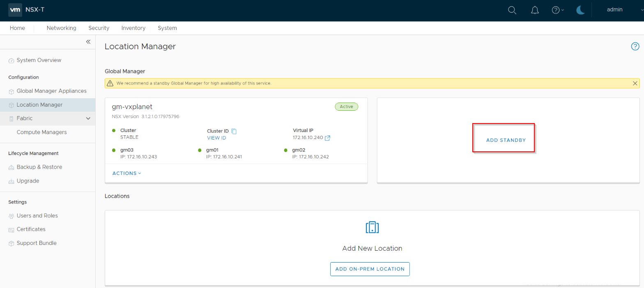Click ADD ON-PREM LOCATION button
Viewport: 644px width, 288px height.
[370, 269]
